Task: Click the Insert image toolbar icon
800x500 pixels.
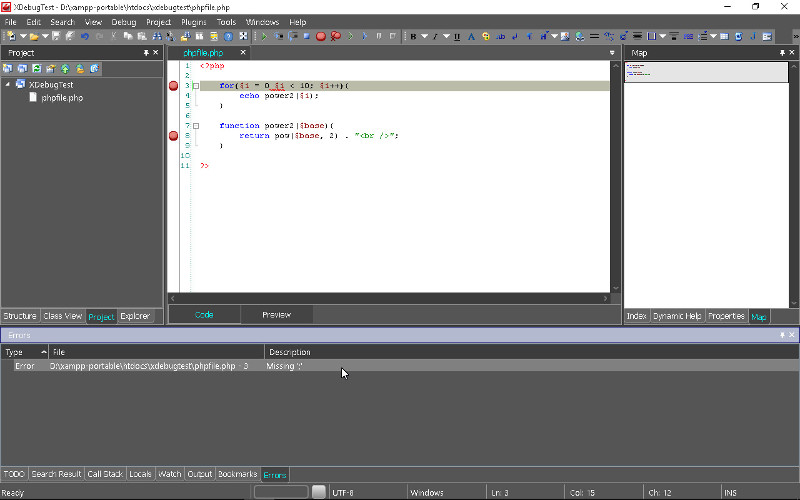Action: point(565,36)
